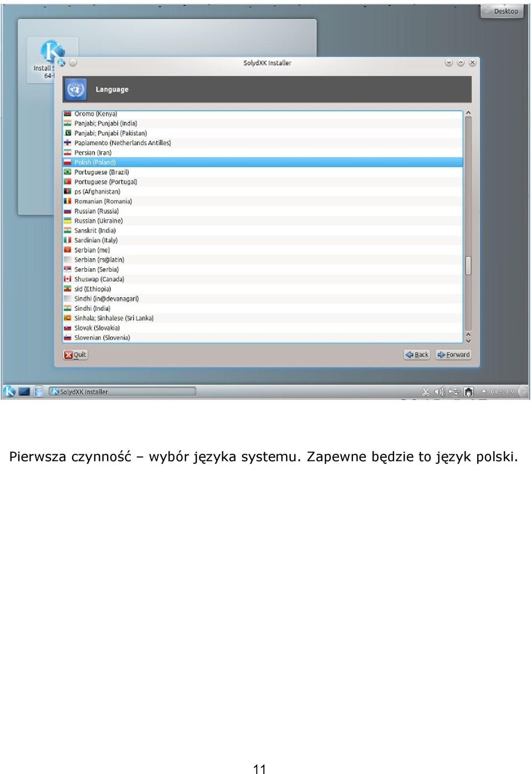Select Panjabi; Punjabi (India) language
Screen dimensions: 532x774
pos(263,124)
